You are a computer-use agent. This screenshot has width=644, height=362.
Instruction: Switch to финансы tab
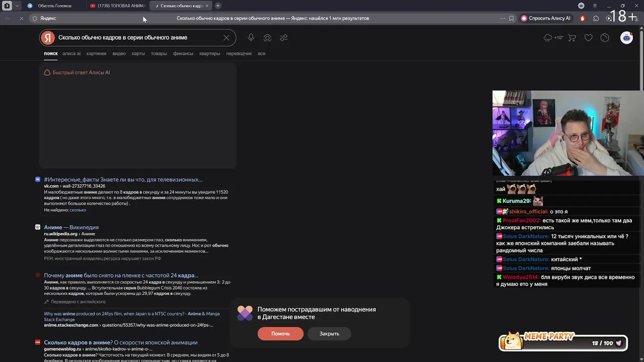click(x=183, y=53)
